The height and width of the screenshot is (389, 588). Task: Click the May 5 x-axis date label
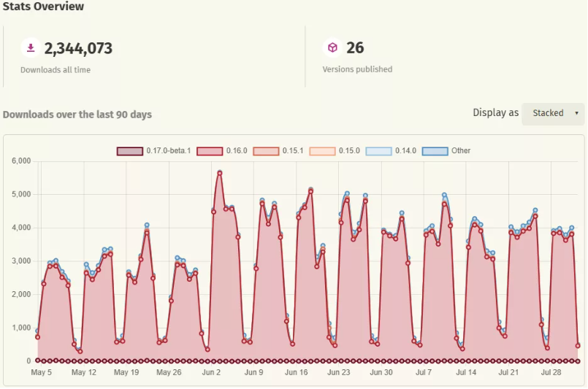[42, 372]
